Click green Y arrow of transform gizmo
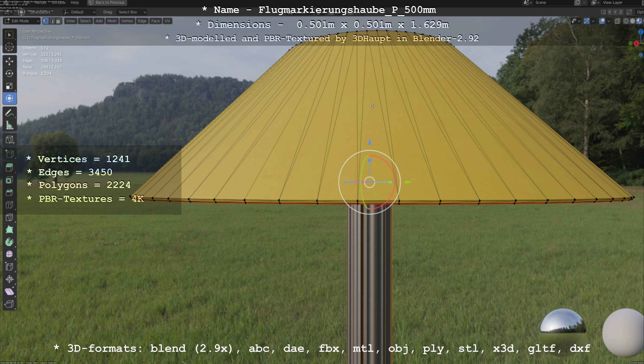The image size is (644, 364). point(408,182)
